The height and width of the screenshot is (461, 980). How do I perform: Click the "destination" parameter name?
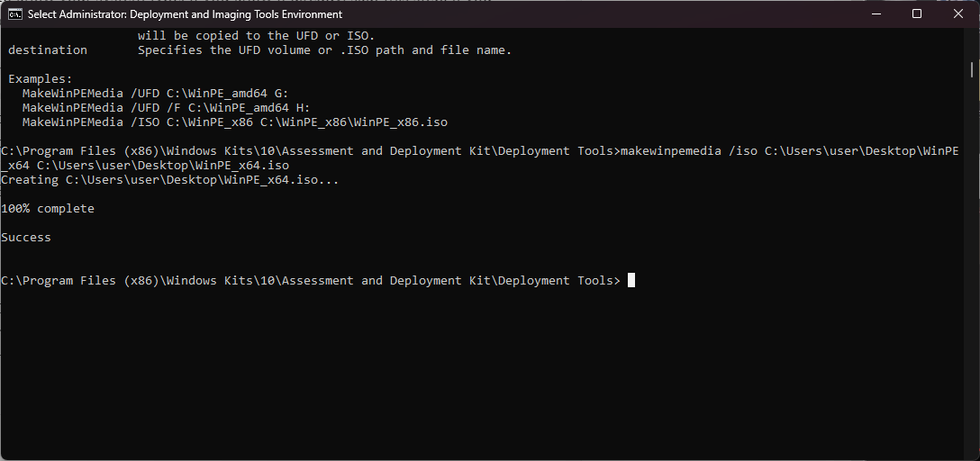tap(48, 50)
